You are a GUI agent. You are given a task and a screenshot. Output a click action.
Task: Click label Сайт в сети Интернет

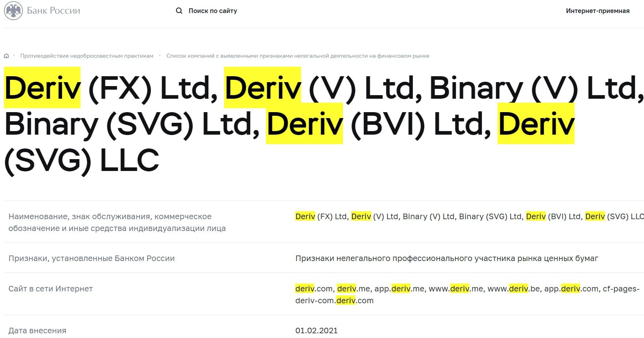[x=51, y=289]
